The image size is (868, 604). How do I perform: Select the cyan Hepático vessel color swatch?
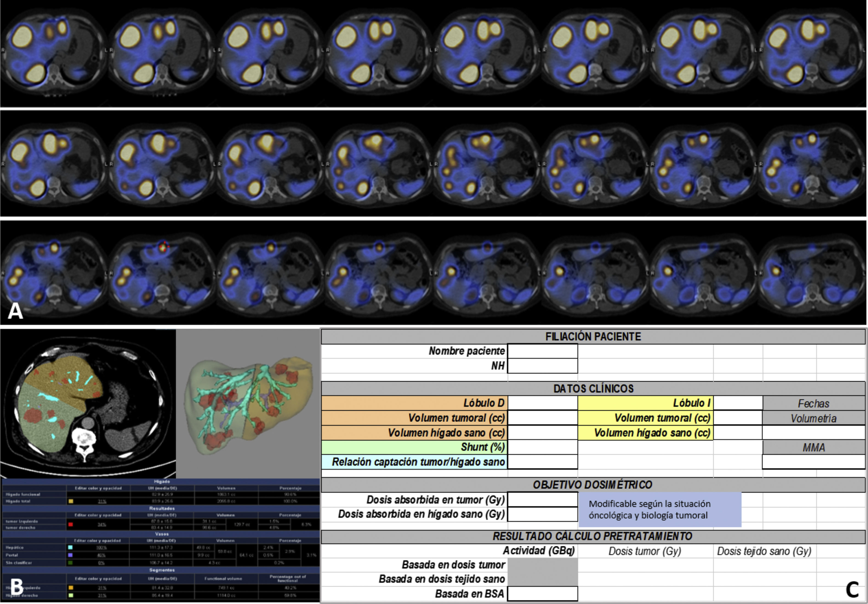click(70, 547)
